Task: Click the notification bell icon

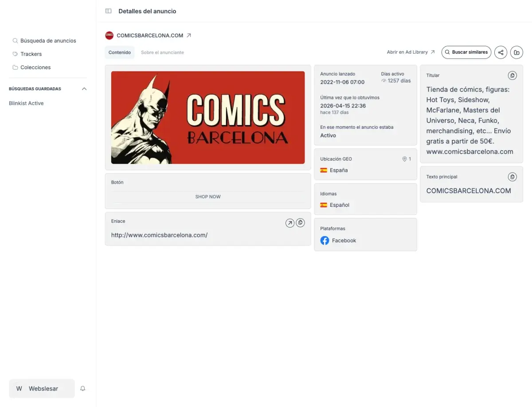Action: click(x=82, y=388)
